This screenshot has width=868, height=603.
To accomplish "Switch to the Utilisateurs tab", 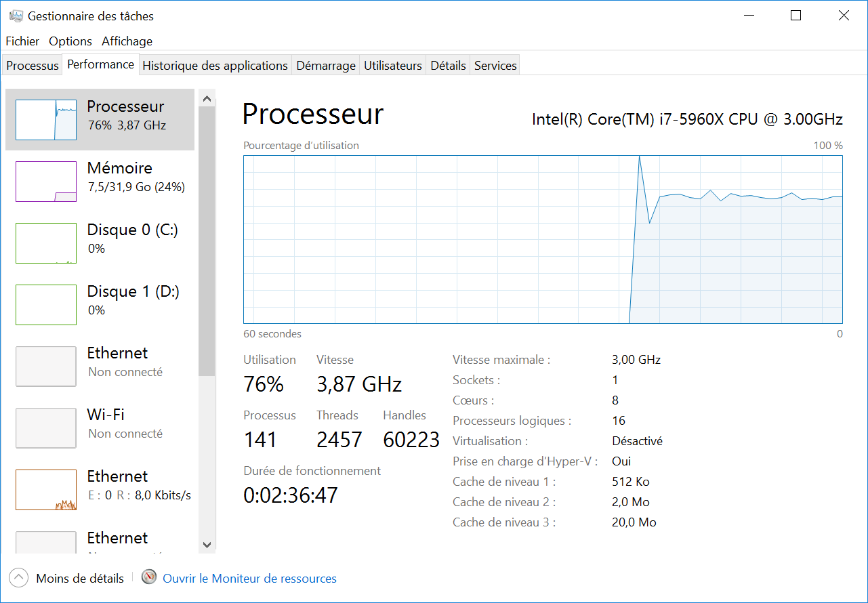I will 393,66.
